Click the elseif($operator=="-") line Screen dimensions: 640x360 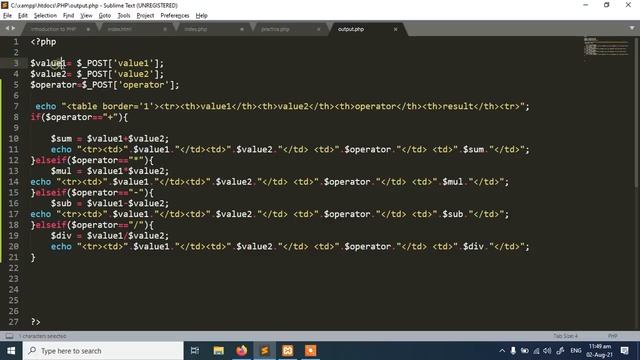pyautogui.click(x=92, y=192)
